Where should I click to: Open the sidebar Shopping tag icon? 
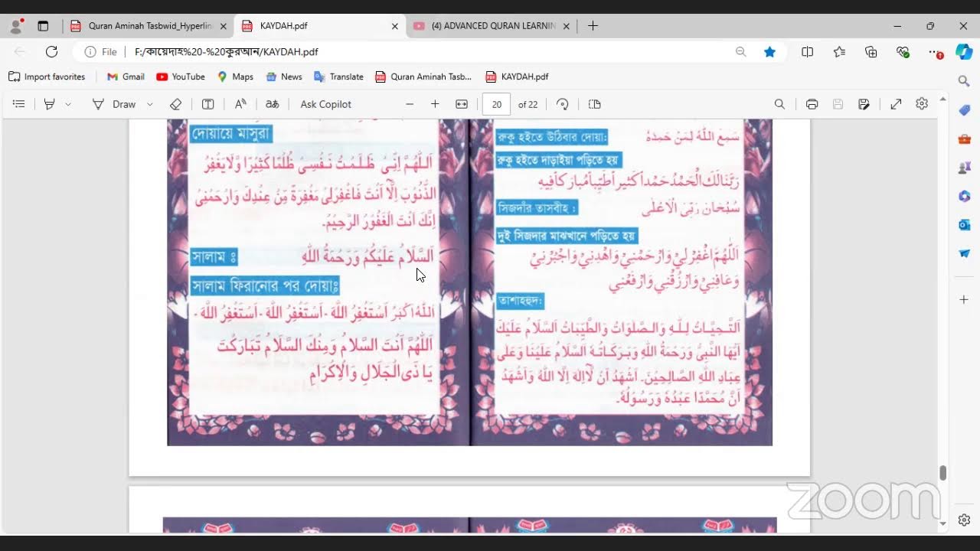[965, 110]
